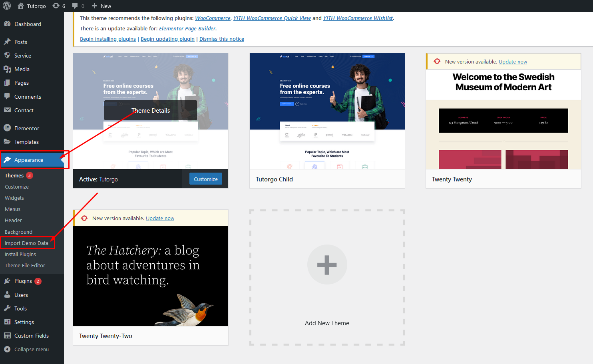Go to Widgets submenu
Screen dimensions: 593x364
point(14,198)
